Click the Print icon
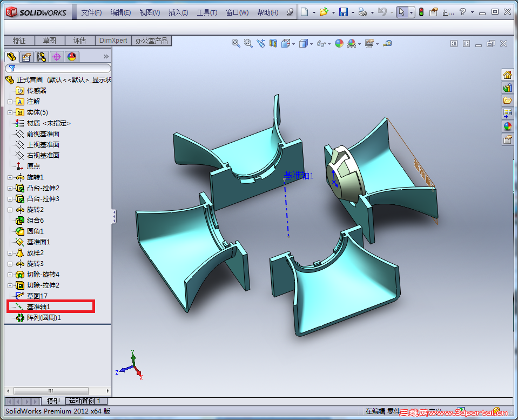This screenshot has height=420, width=518. click(363, 12)
